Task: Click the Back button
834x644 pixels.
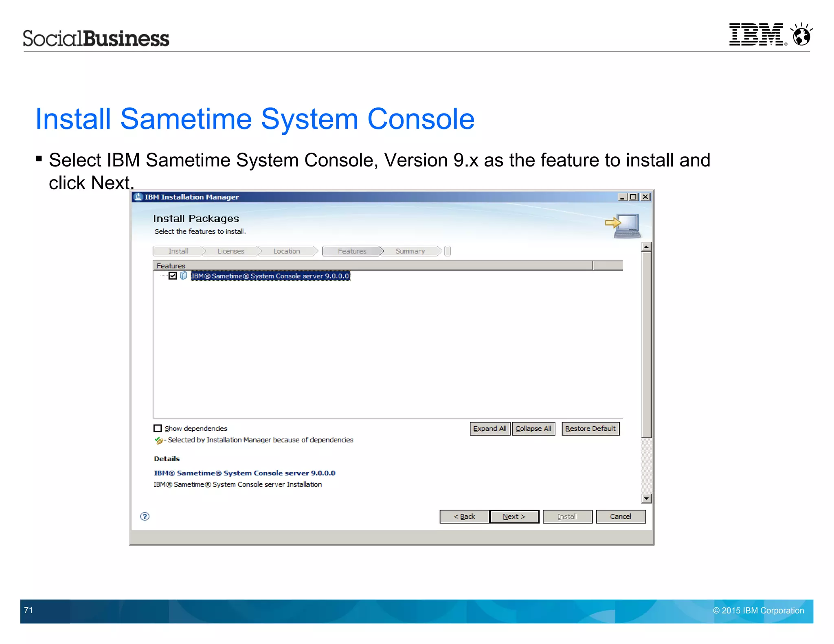Action: (464, 517)
